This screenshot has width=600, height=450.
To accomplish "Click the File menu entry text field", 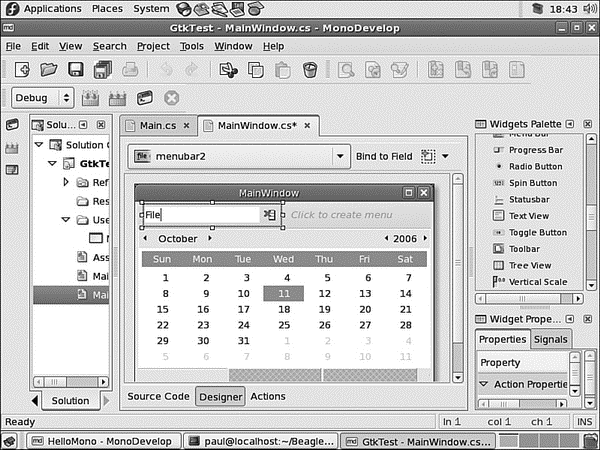I will point(200,214).
